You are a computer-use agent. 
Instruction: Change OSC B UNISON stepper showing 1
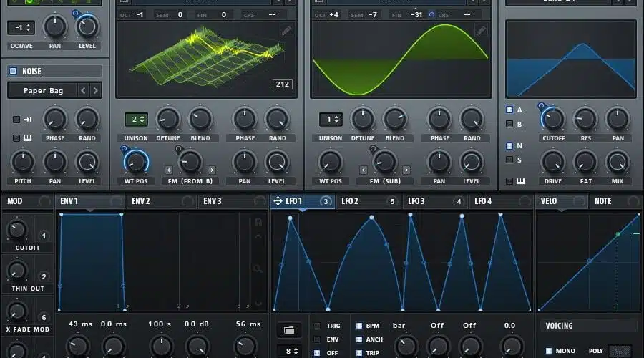point(331,119)
